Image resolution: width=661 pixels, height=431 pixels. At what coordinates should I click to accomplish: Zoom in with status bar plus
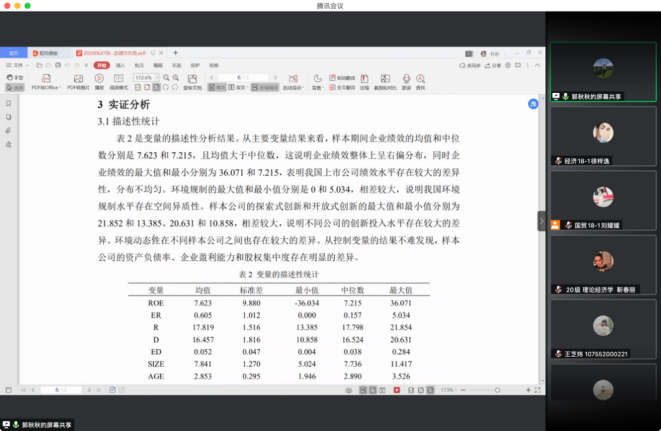528,390
